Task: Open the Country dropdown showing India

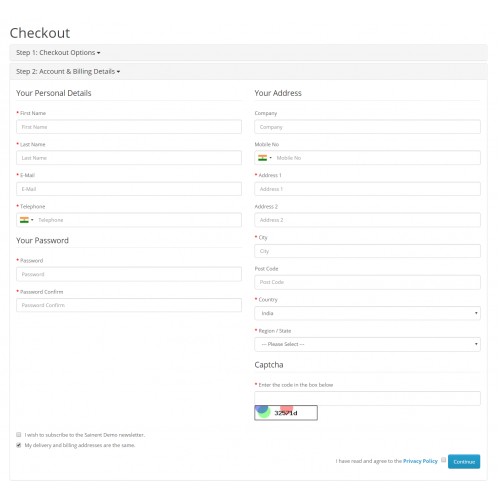Action: (x=367, y=313)
